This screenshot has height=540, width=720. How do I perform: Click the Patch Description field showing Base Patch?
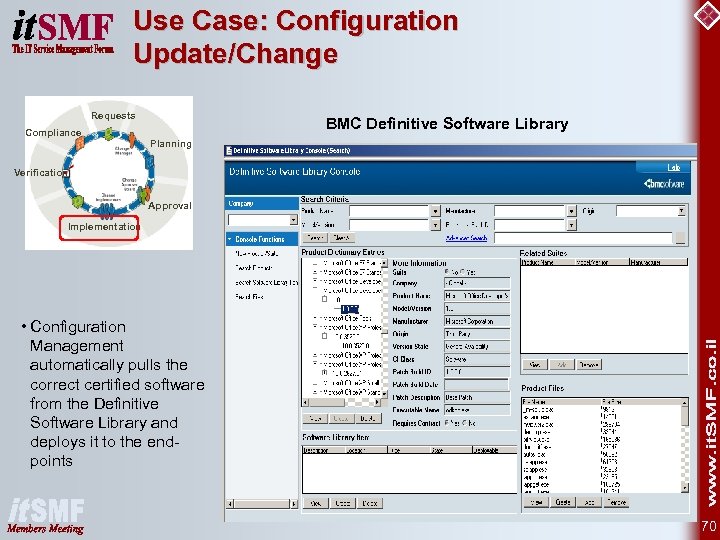pyautogui.click(x=477, y=397)
